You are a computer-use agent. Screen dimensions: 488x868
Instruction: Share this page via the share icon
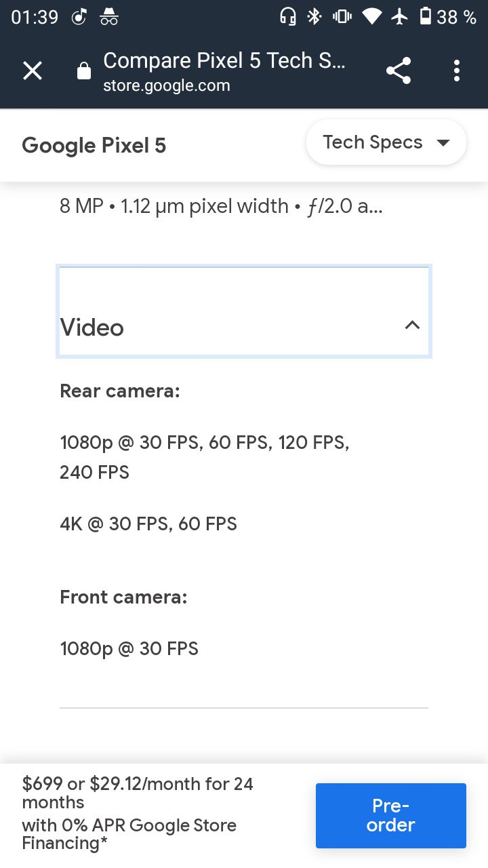tap(399, 71)
